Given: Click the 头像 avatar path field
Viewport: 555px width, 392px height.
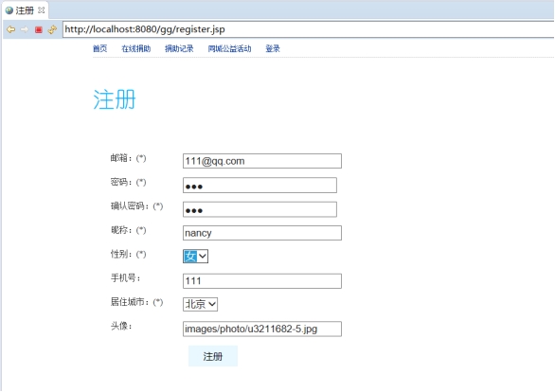Looking at the screenshot, I should (x=262, y=329).
